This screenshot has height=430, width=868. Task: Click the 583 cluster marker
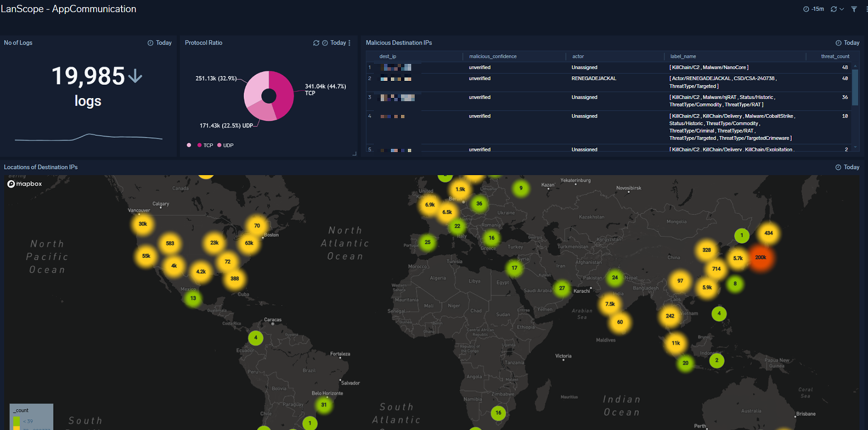point(170,243)
